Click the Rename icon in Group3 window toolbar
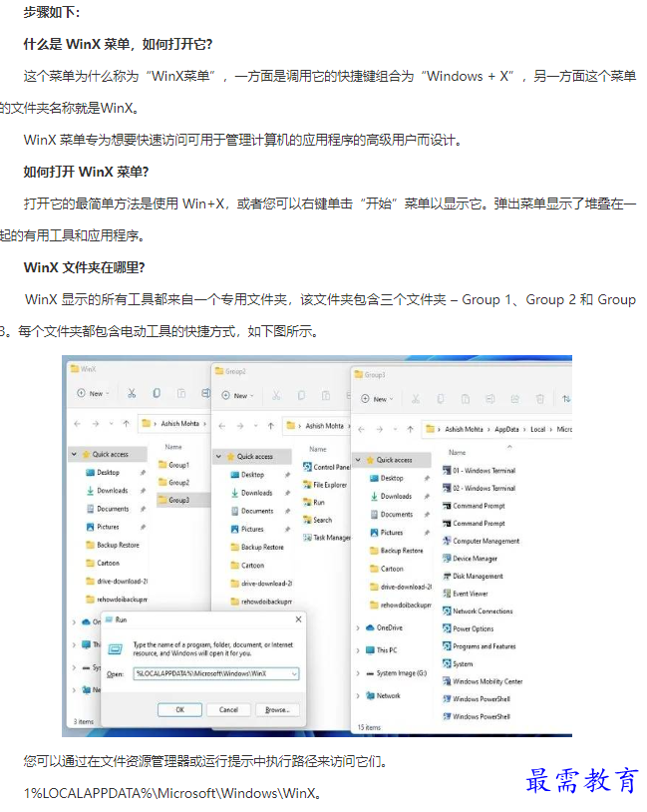647x812 pixels. (x=489, y=399)
